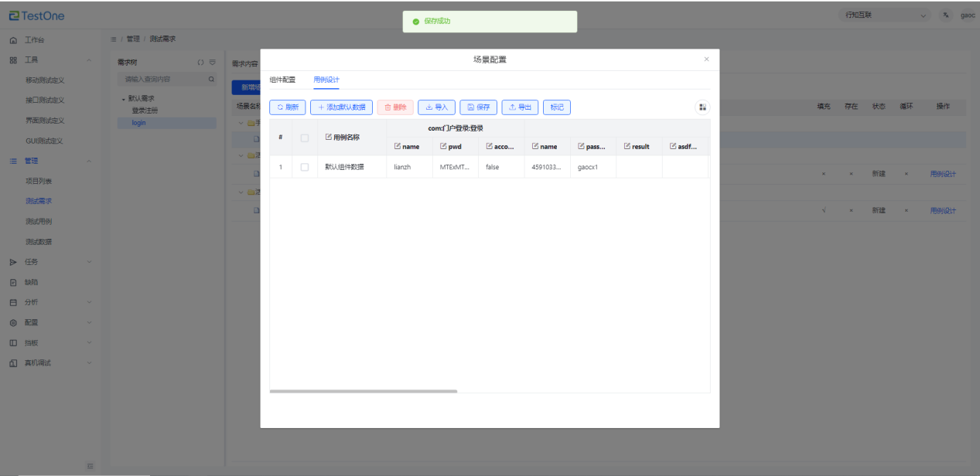Expand the 分析 menu chevron
The height and width of the screenshot is (476, 980).
(x=89, y=302)
